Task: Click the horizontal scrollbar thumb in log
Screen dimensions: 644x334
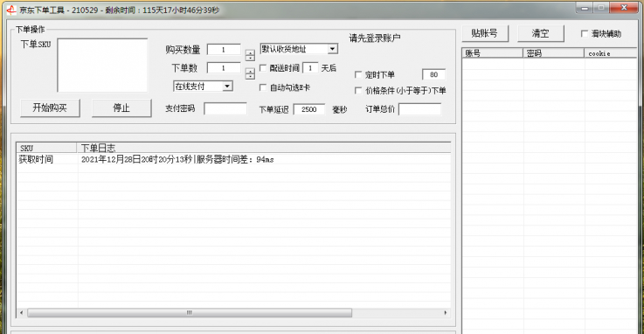Action: tap(190, 313)
